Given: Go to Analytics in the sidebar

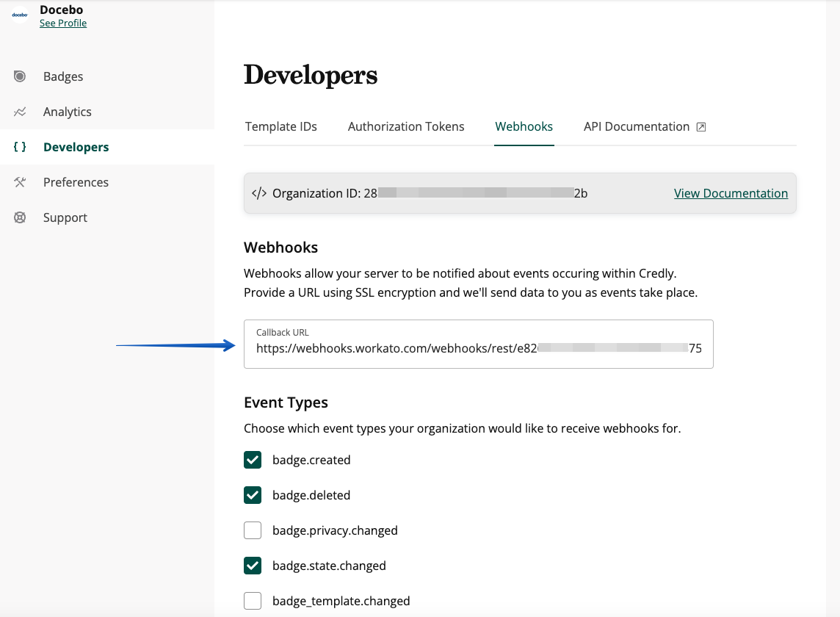Looking at the screenshot, I should pyautogui.click(x=68, y=112).
